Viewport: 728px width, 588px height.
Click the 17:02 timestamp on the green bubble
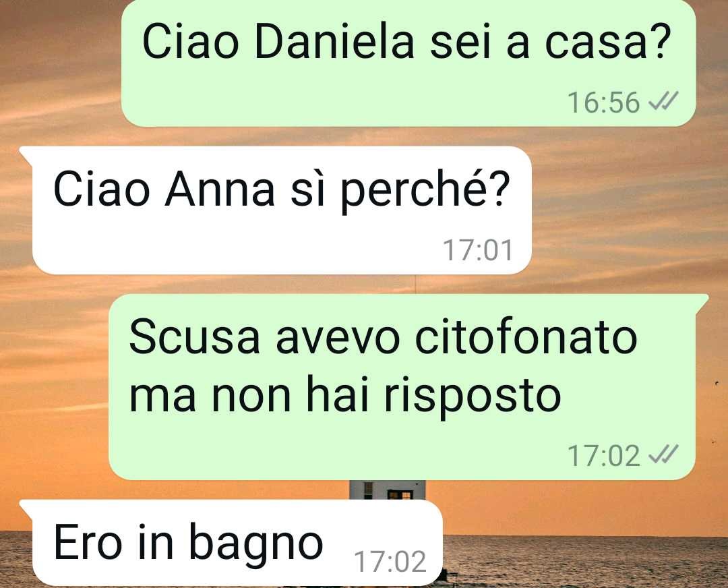(x=603, y=456)
